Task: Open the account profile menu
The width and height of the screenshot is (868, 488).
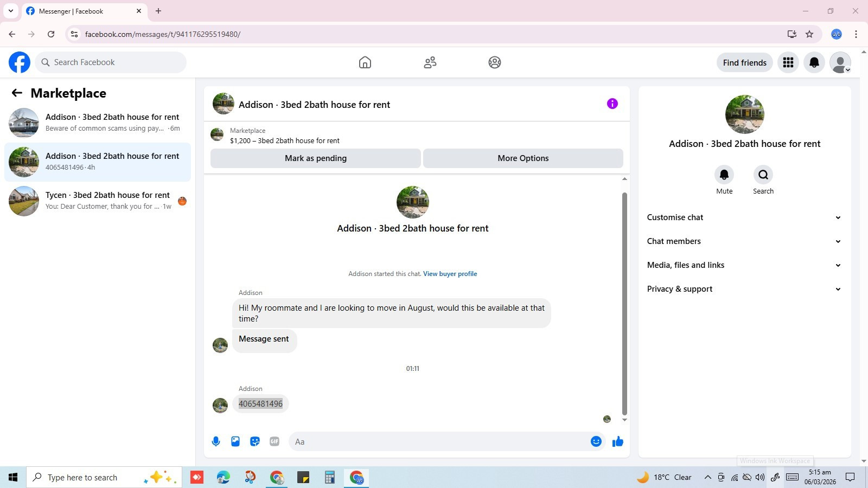Action: 840,62
